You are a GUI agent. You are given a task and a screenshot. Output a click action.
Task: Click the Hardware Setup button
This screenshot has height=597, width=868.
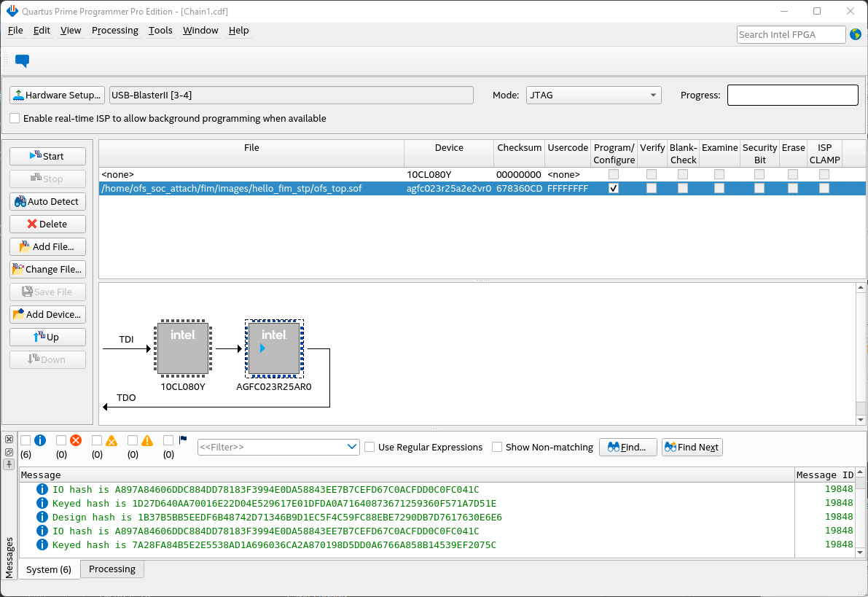[57, 95]
